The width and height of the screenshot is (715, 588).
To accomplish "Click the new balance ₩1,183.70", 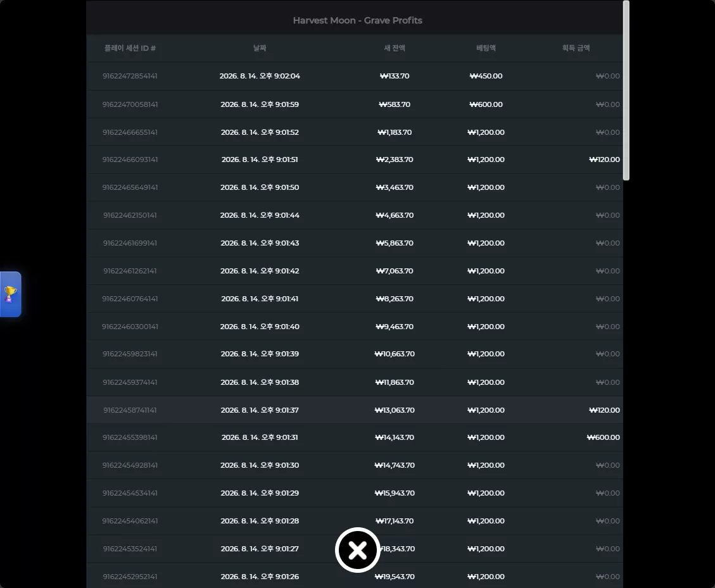I will pyautogui.click(x=395, y=132).
